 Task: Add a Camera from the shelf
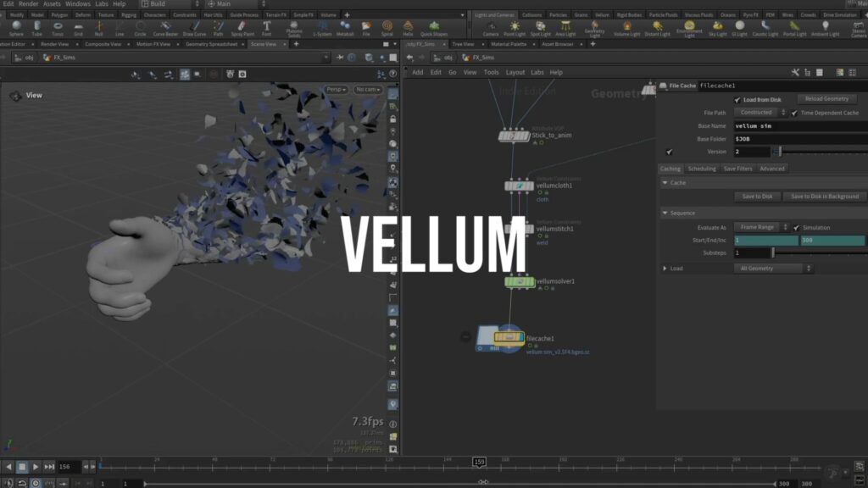click(491, 29)
